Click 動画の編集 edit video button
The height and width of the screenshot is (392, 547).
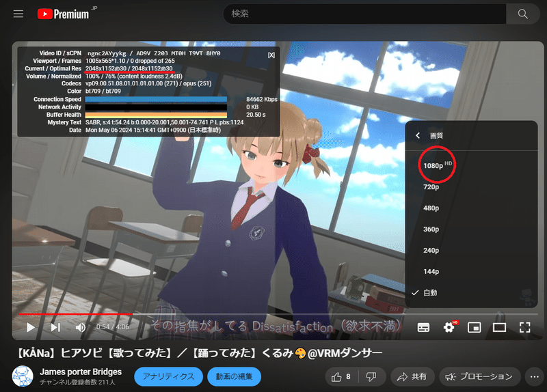click(x=234, y=377)
